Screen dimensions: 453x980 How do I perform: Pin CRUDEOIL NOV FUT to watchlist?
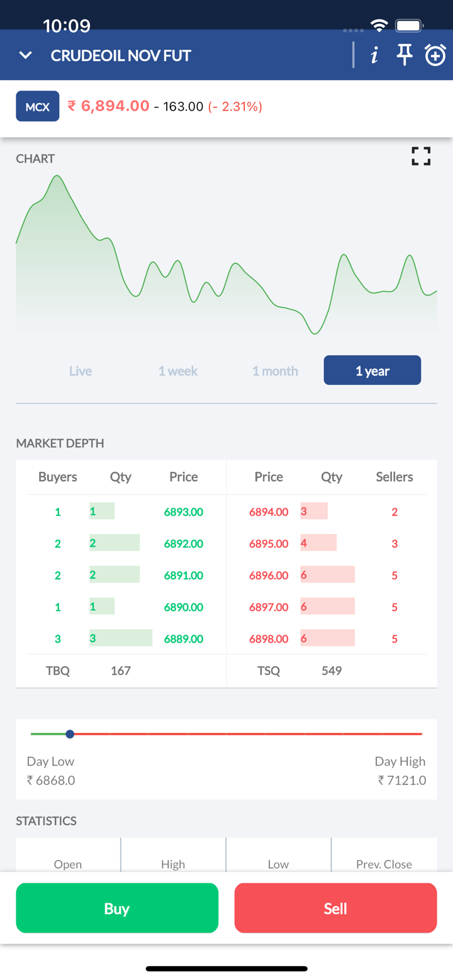(x=405, y=55)
